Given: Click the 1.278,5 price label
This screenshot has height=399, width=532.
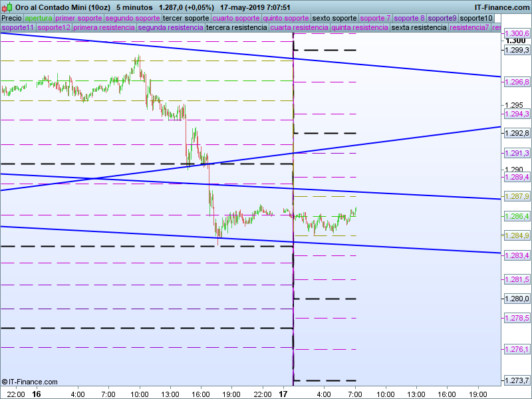Looking at the screenshot, I should tap(517, 319).
